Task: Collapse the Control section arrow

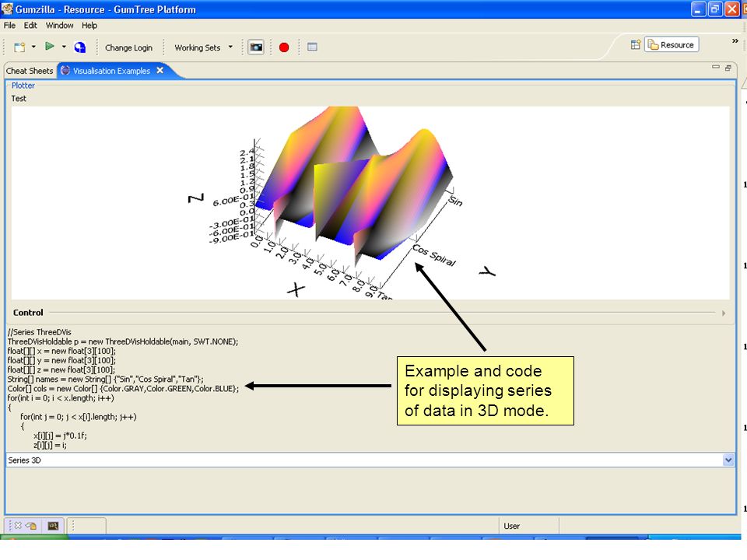Action: pos(723,313)
